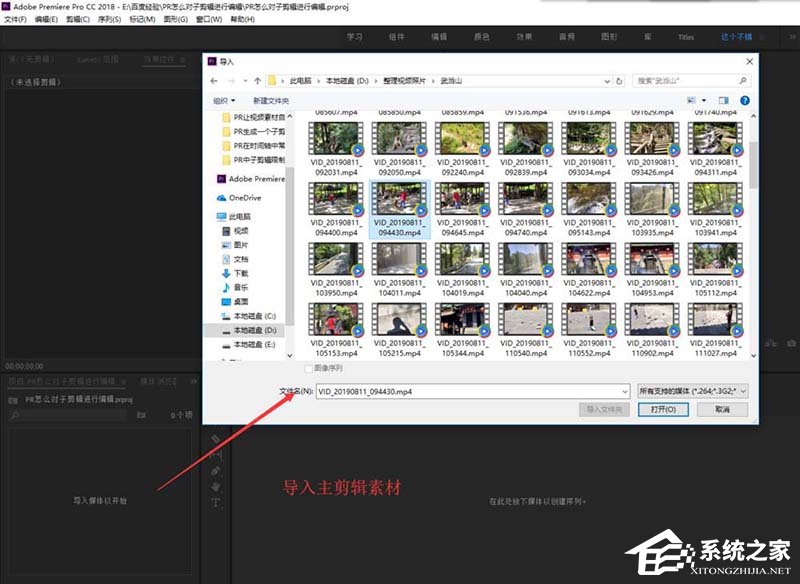
Task: Refresh the folder view using the refresh icon
Action: (618, 81)
